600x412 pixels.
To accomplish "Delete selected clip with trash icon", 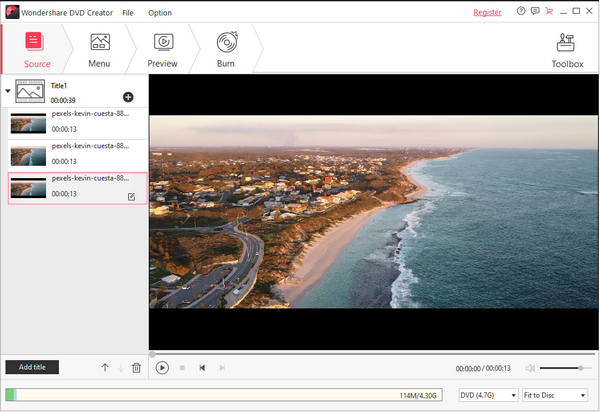I will pos(136,368).
